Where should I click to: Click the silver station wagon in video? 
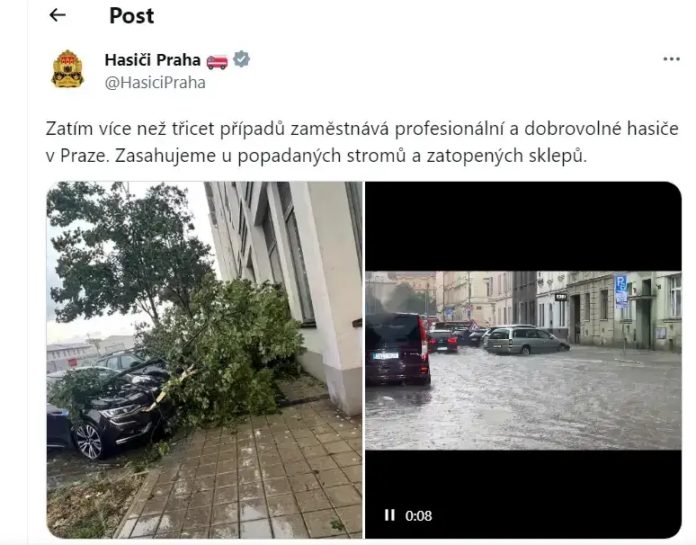pyautogui.click(x=526, y=340)
